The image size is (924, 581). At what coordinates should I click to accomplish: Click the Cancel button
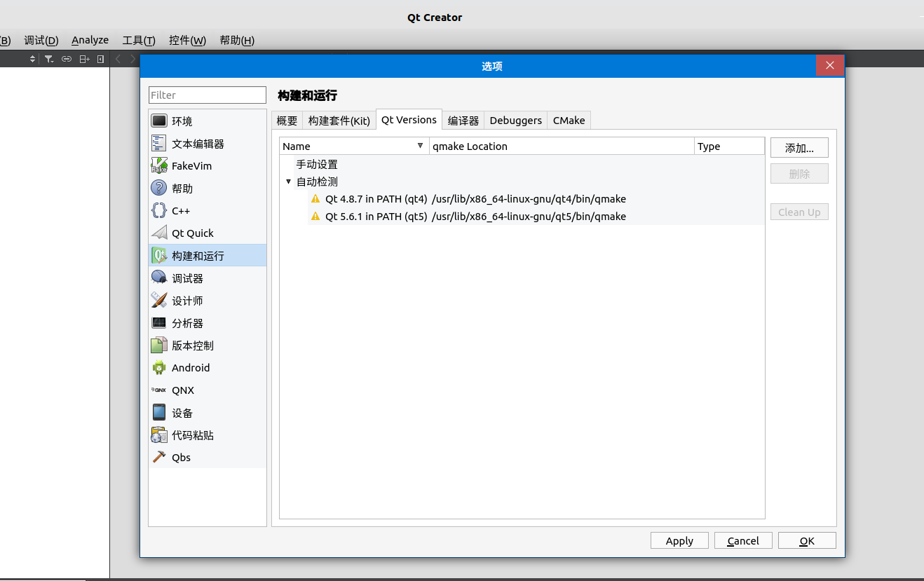[x=743, y=540]
